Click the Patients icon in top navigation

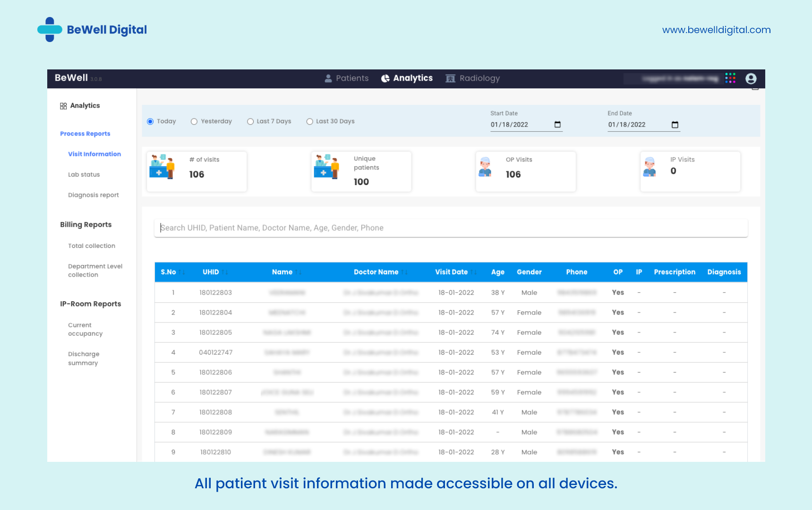(328, 78)
